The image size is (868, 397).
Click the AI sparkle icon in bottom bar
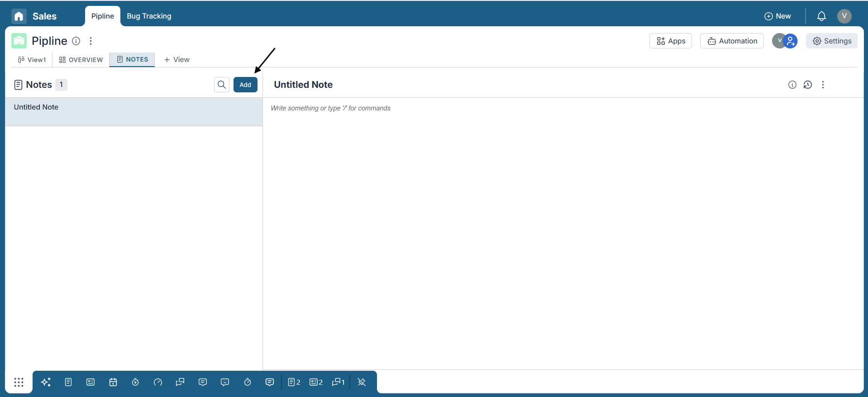pos(46,382)
